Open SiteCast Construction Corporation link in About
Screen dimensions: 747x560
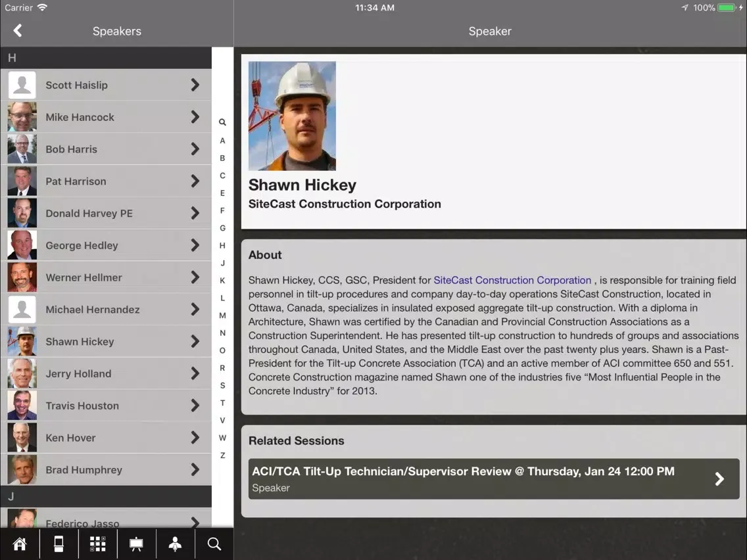coord(512,280)
